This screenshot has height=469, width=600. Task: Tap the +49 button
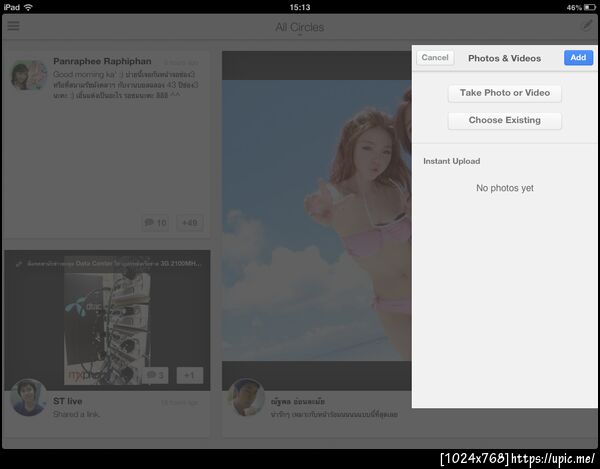pyautogui.click(x=190, y=223)
